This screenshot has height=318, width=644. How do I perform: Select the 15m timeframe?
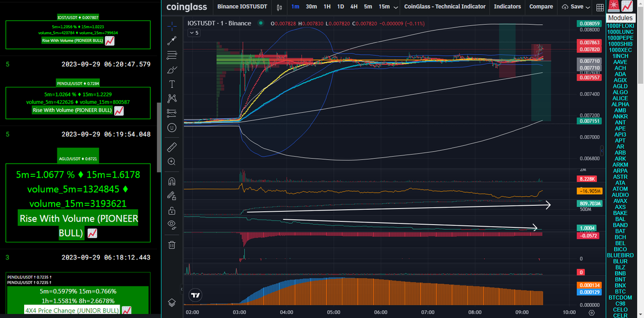[384, 7]
